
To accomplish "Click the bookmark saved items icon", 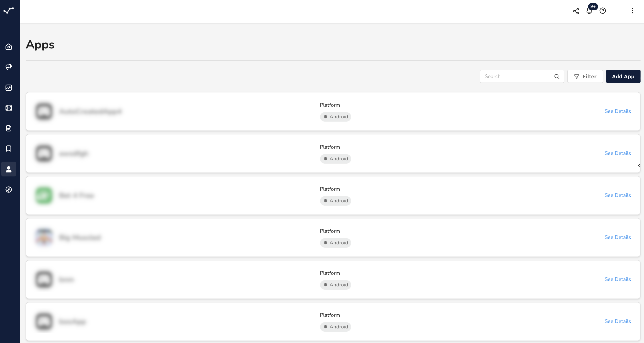I will pyautogui.click(x=9, y=148).
